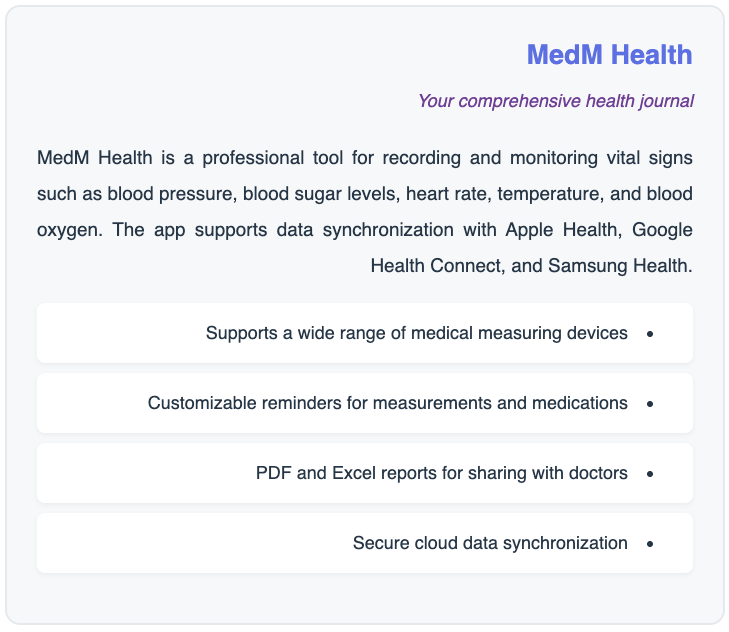Click the bullet beside Customizable reminders item
729x632 pixels.
650,403
